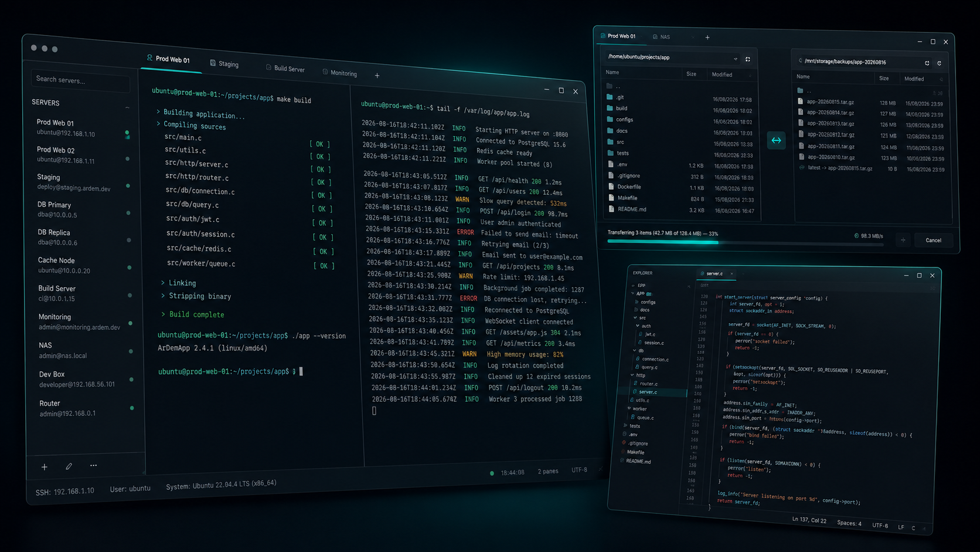
Task: Close the server.c editor tab with its x
Action: point(731,274)
